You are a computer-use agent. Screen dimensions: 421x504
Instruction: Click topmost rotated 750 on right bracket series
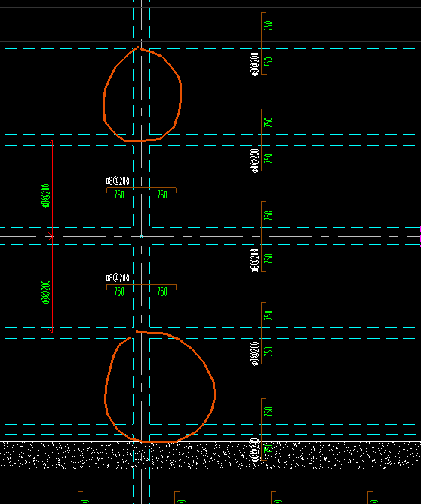click(x=269, y=26)
